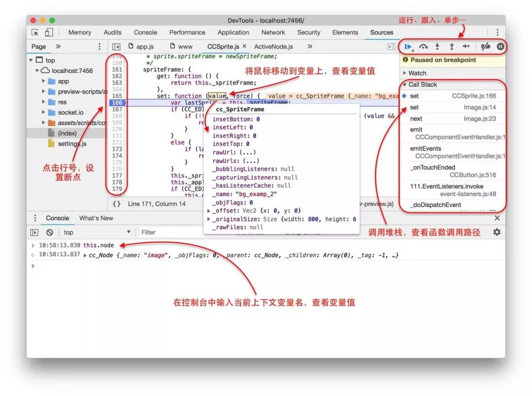The image size is (532, 396).
Task: Show more open file tabs chevron
Action: point(310,46)
